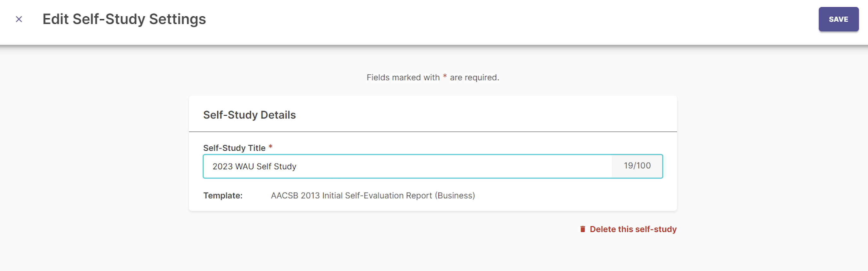Image resolution: width=868 pixels, height=271 pixels.
Task: Click the required fields notice text
Action: tap(433, 78)
